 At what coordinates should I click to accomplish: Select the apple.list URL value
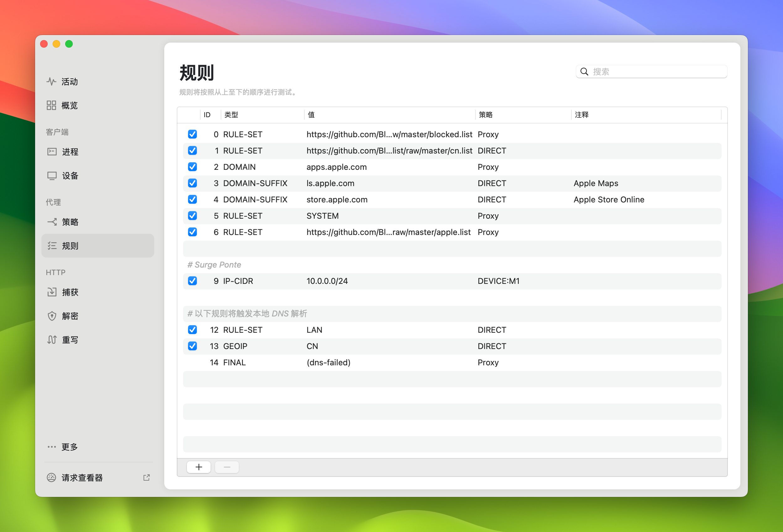coord(388,232)
